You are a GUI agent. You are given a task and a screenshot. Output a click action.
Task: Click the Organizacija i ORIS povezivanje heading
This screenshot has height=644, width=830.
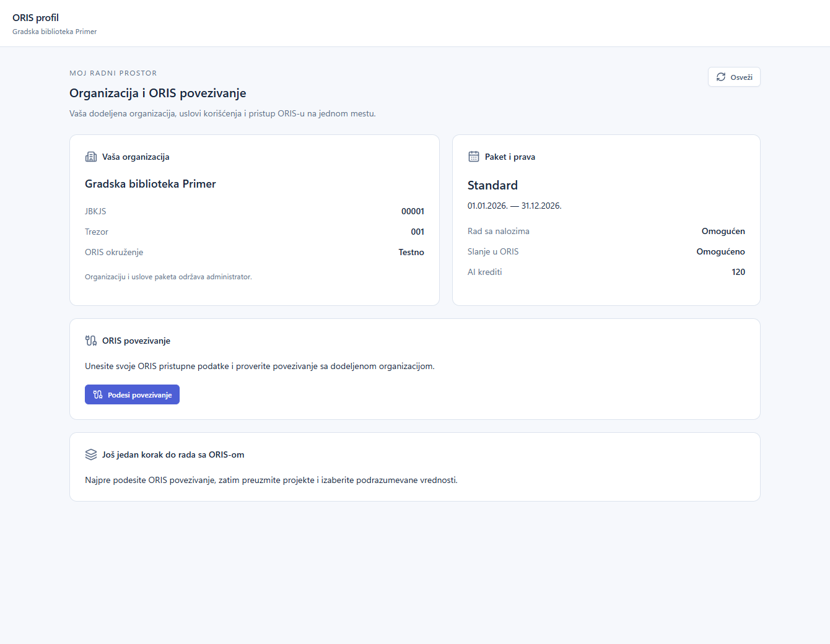pos(158,93)
